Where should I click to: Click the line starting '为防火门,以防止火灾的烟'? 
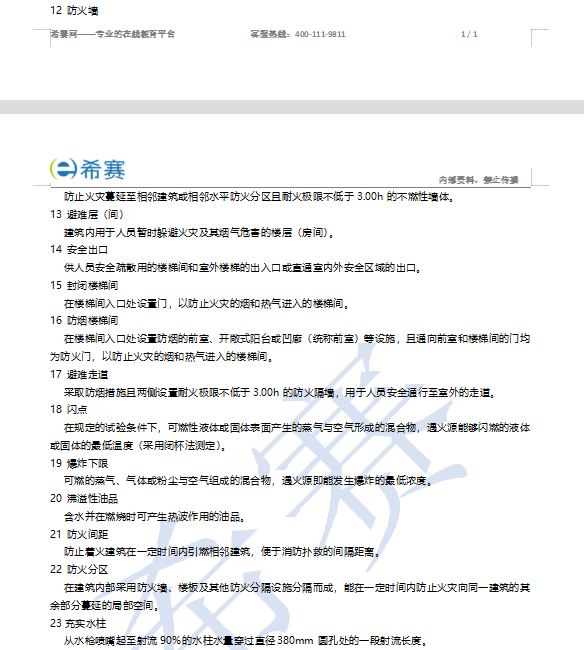162,357
